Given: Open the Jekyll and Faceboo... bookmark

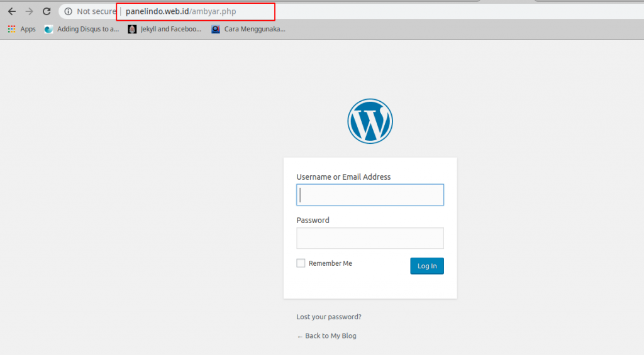Looking at the screenshot, I should (165, 29).
